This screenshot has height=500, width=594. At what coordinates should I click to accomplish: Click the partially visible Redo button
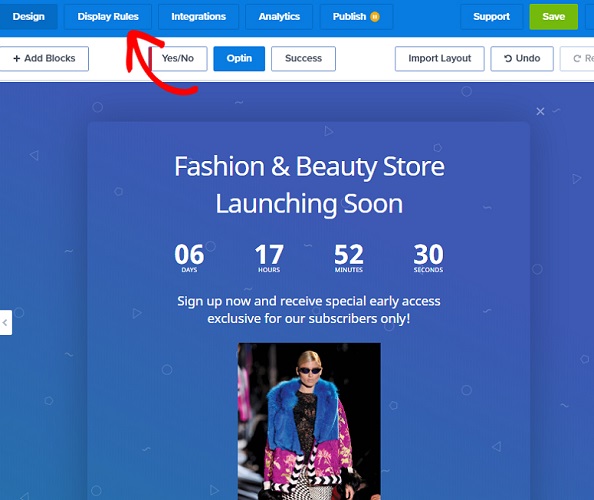coord(577,59)
